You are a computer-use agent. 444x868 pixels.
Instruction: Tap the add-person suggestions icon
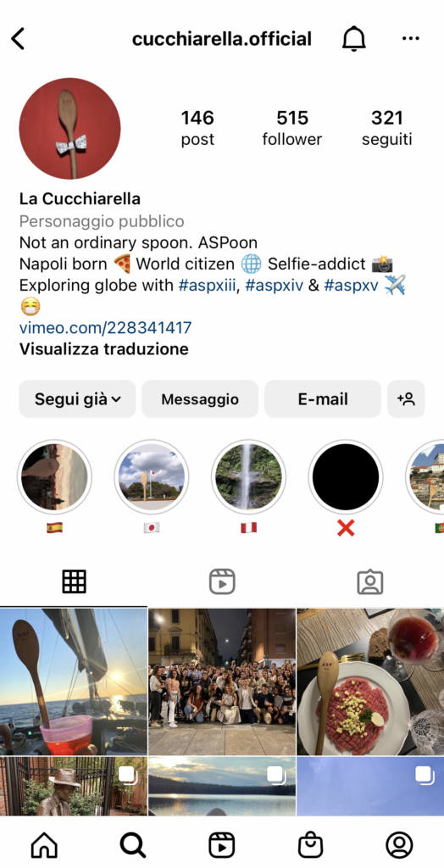(406, 398)
